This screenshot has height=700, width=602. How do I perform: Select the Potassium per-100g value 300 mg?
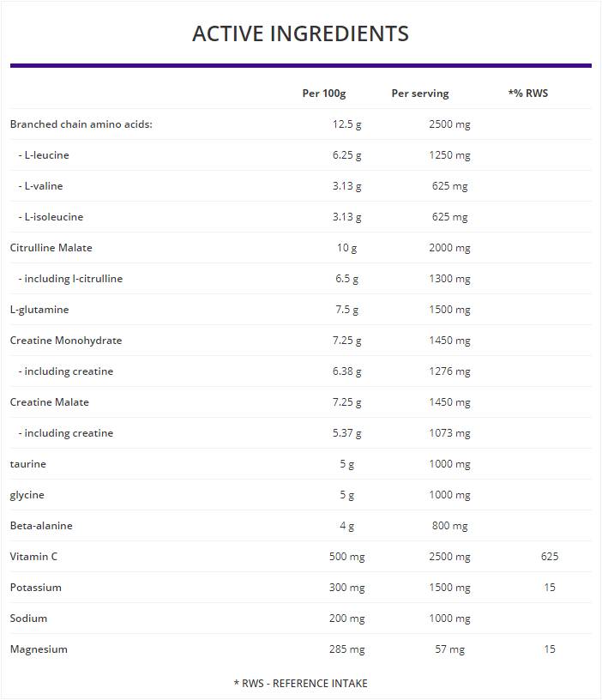[346, 588]
